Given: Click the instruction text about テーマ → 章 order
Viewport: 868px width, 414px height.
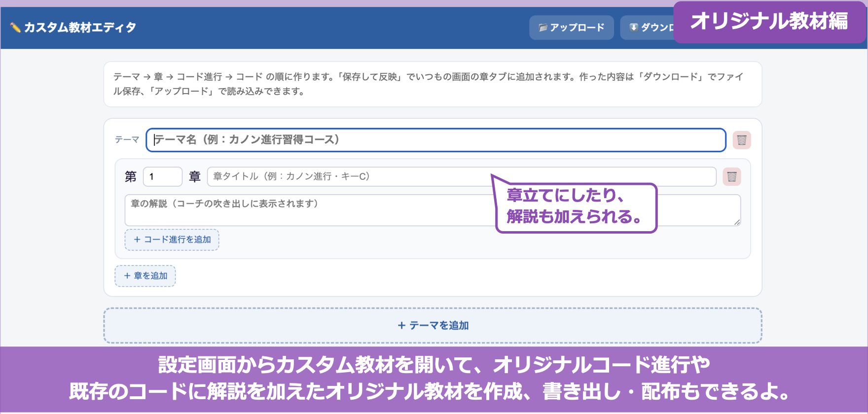Looking at the screenshot, I should (428, 84).
